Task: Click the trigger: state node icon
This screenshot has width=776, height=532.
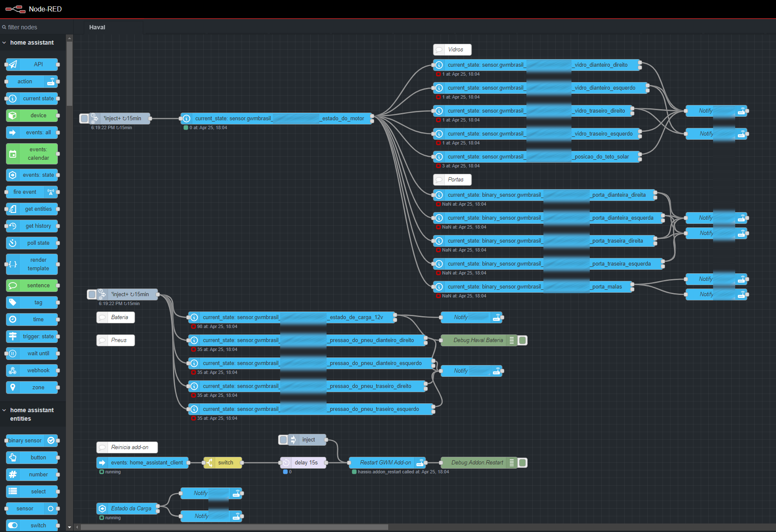Action: 13,337
